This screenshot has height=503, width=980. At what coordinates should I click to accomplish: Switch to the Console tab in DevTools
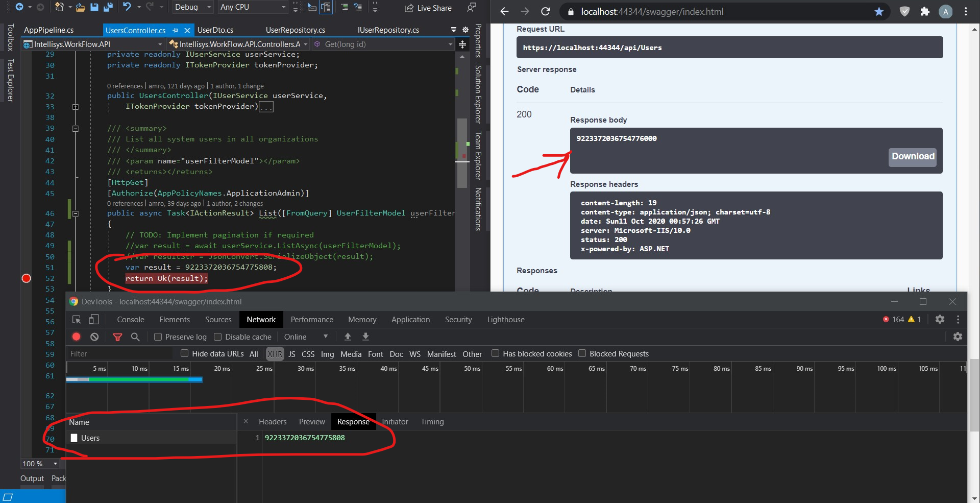(131, 320)
